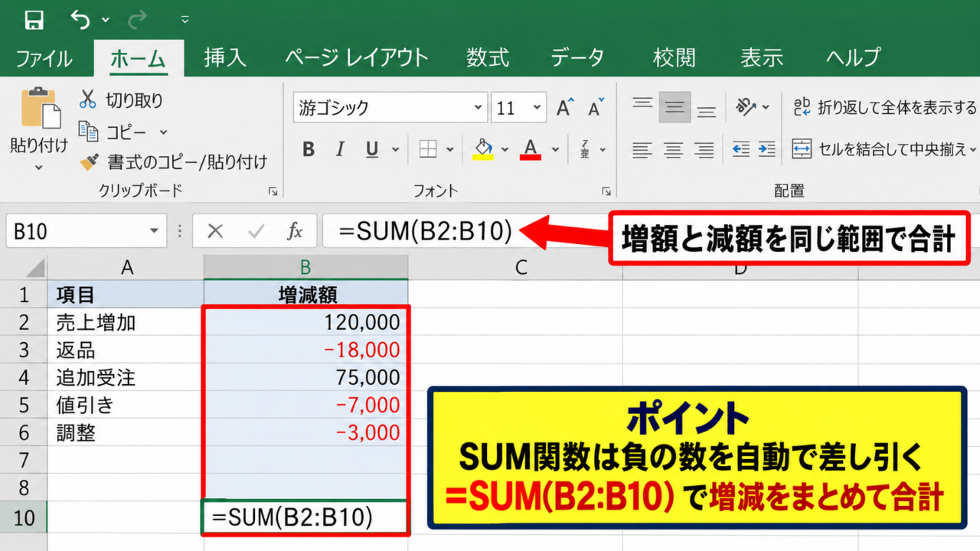Click the 増減額 header cell

pyautogui.click(x=305, y=294)
